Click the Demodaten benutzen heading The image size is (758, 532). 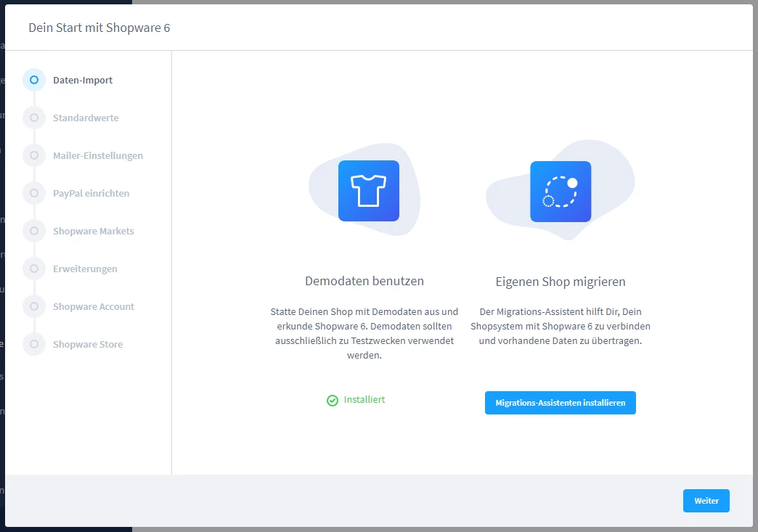(x=364, y=281)
